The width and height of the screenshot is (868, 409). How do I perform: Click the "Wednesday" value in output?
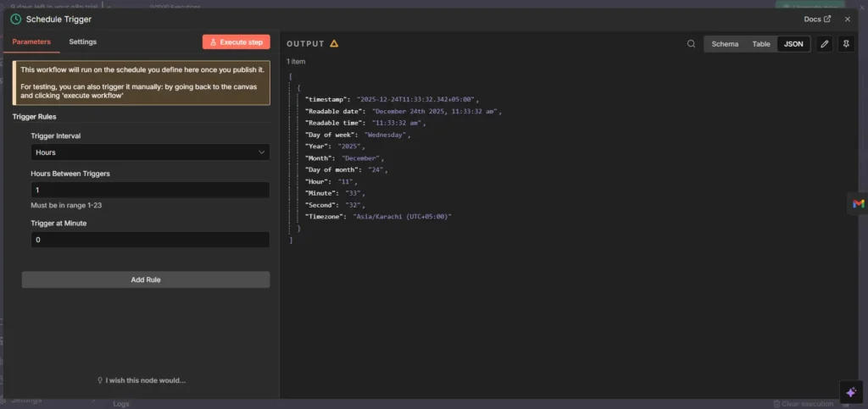pyautogui.click(x=386, y=135)
